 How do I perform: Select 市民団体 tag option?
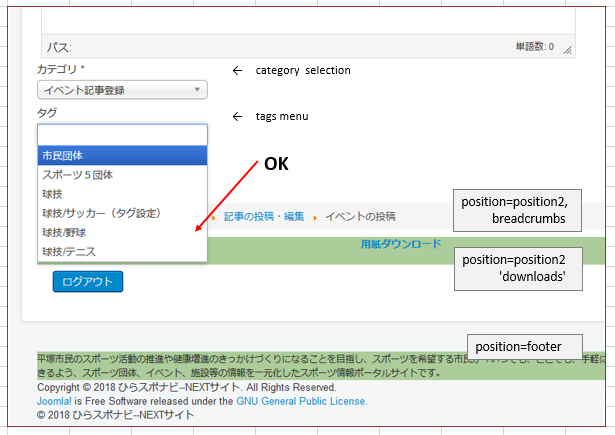coord(122,155)
